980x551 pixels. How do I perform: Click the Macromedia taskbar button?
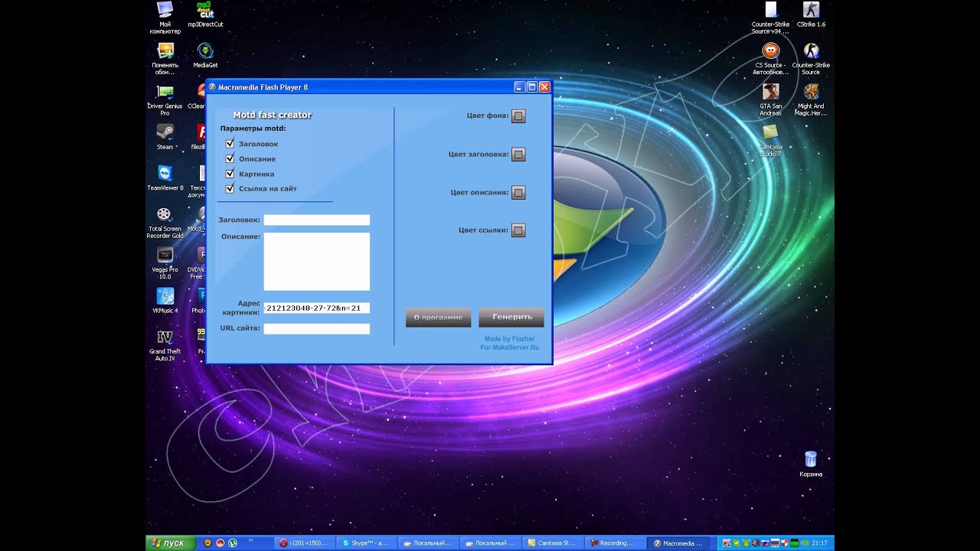678,543
